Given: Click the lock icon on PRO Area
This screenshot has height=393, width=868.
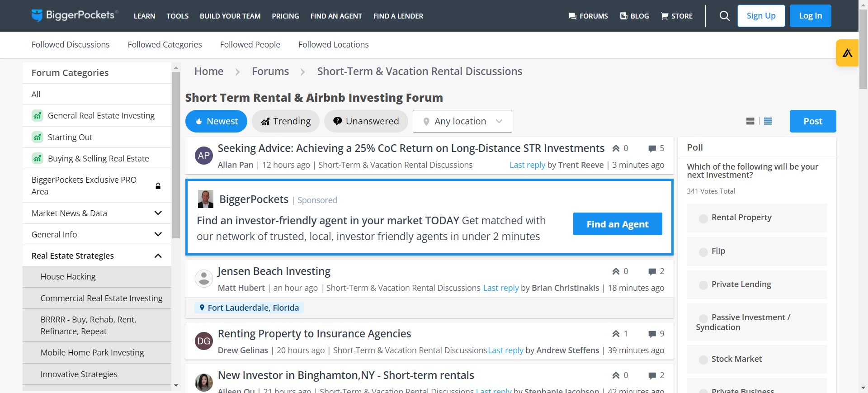Looking at the screenshot, I should (158, 186).
